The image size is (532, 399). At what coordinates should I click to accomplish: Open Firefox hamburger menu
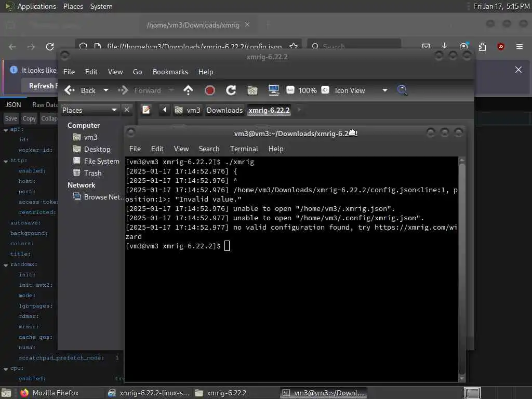tap(520, 46)
